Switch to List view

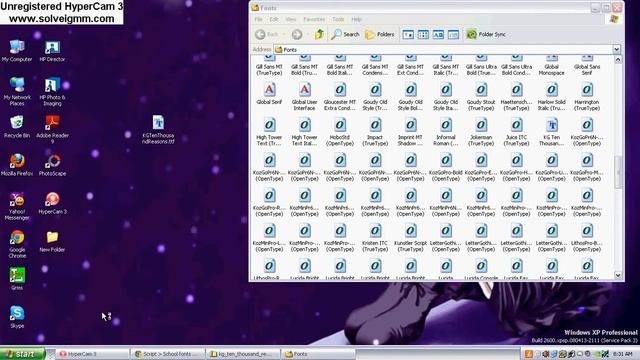click(423, 35)
